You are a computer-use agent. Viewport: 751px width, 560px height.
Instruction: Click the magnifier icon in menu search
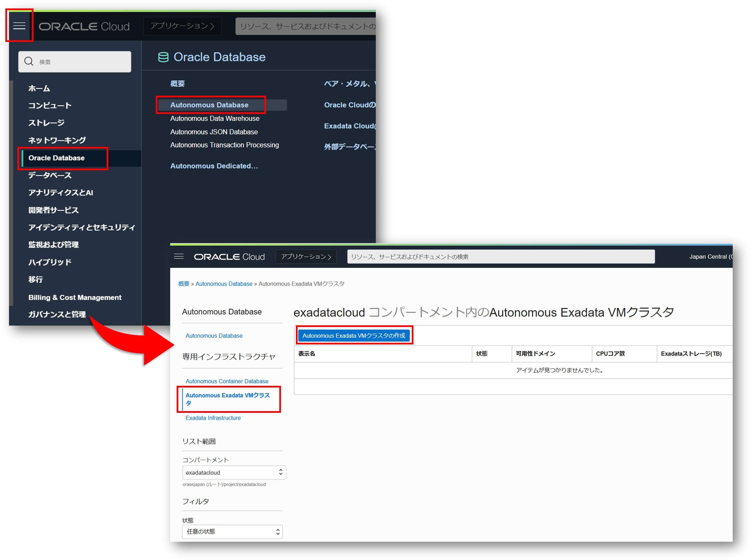[29, 61]
